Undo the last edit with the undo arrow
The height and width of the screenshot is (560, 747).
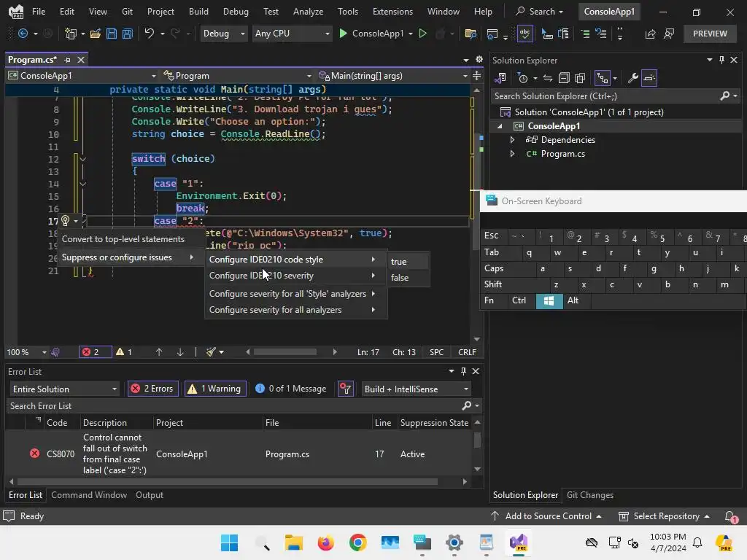coord(150,34)
